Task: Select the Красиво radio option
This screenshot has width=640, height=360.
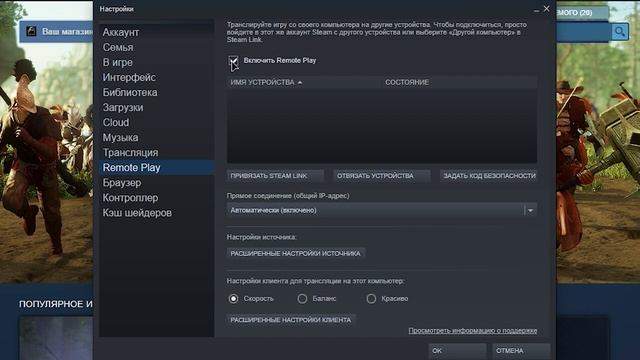Action: [371, 299]
